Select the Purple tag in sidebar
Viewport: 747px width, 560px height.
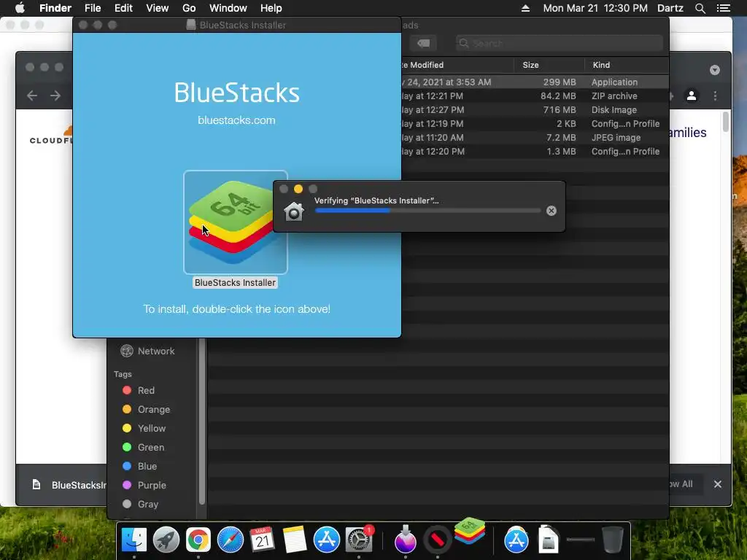point(144,485)
